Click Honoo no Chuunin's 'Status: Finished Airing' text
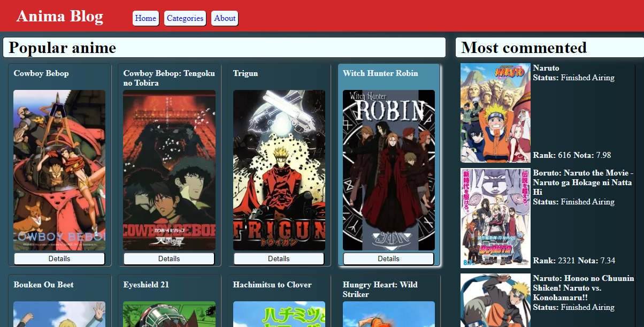The height and width of the screenshot is (327, 644). click(574, 307)
